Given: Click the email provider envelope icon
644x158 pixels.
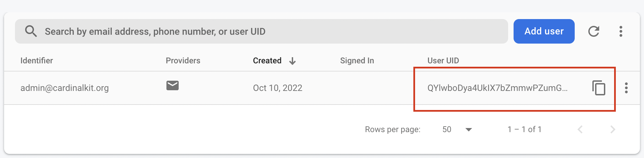Looking at the screenshot, I should [x=173, y=85].
